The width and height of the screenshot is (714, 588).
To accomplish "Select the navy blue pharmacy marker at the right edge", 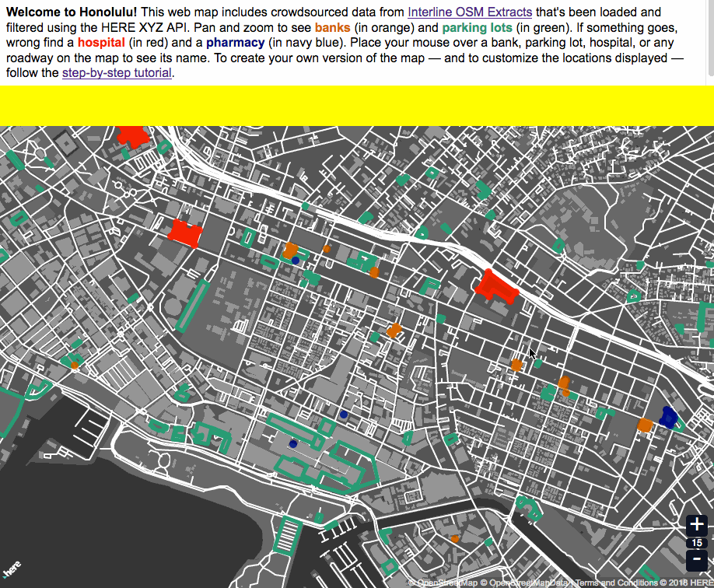I will 669,418.
